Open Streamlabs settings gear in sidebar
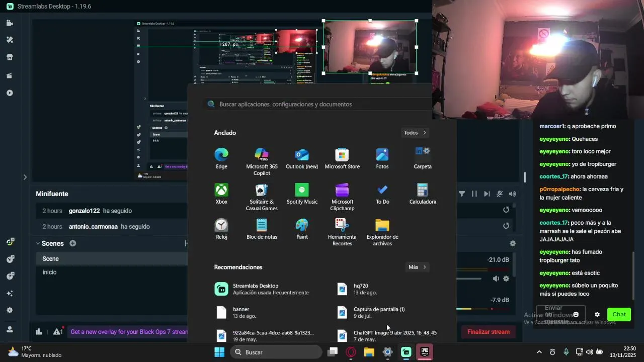644x362 pixels. 10,310
